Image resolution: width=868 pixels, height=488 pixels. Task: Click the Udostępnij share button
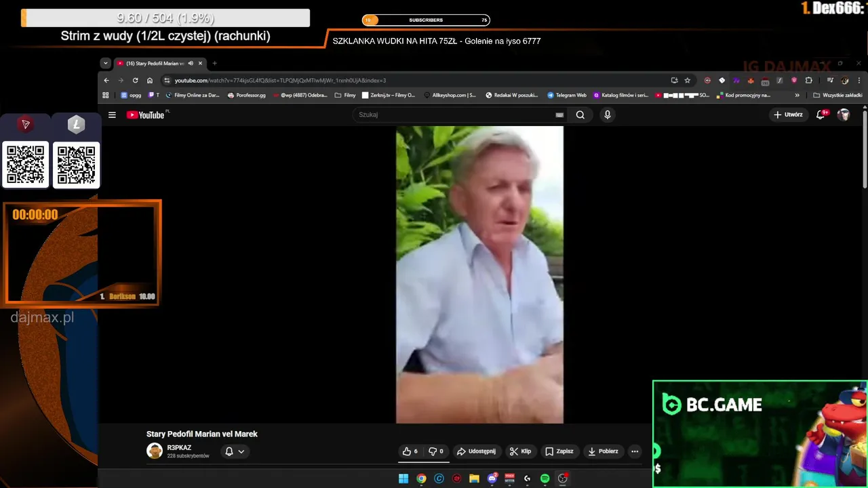pos(476,451)
